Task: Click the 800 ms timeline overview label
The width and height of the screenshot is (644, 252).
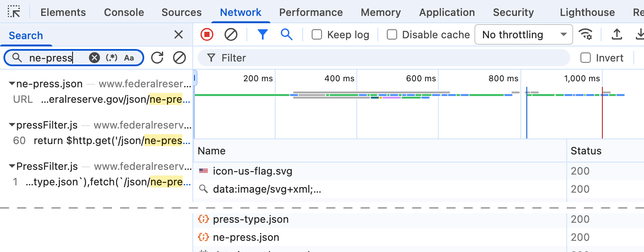Action: point(503,79)
